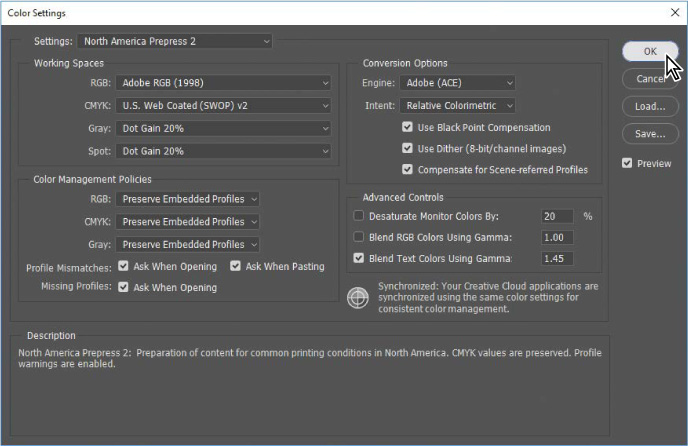This screenshot has height=446, width=688.
Task: Disable Use Dither (8-bit/channel images)
Action: 408,149
